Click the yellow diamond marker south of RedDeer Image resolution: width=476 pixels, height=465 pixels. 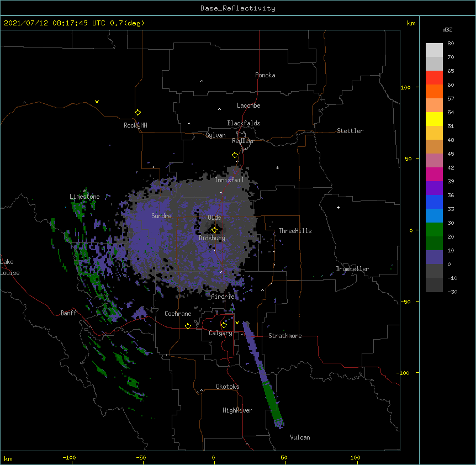tap(235, 155)
